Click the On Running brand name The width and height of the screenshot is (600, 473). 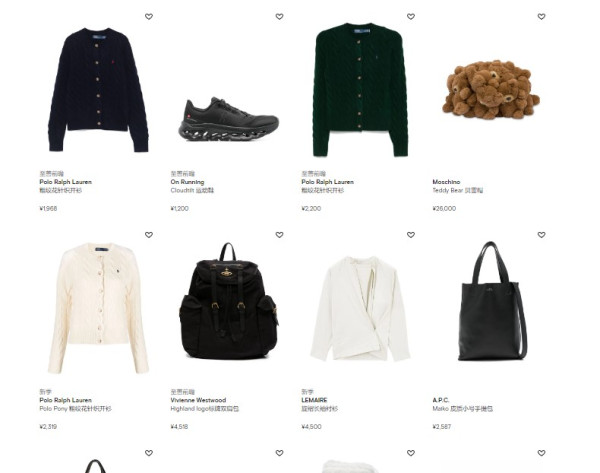point(187,182)
